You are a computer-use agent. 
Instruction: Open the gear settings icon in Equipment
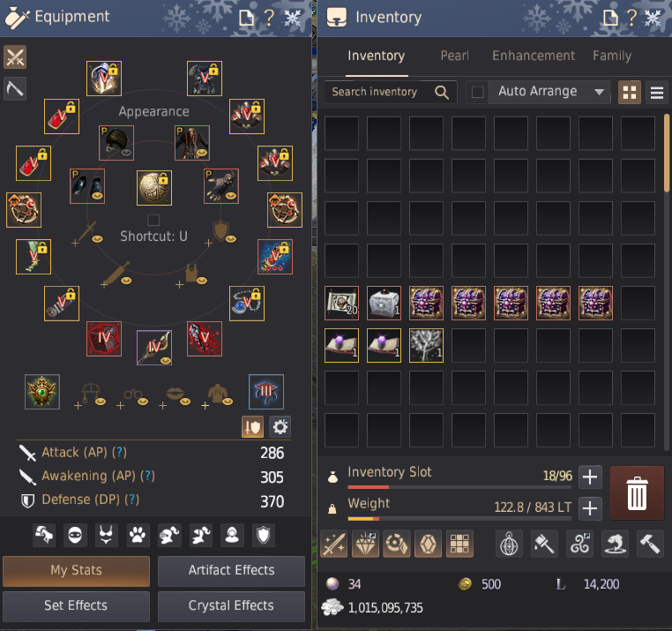(x=280, y=427)
